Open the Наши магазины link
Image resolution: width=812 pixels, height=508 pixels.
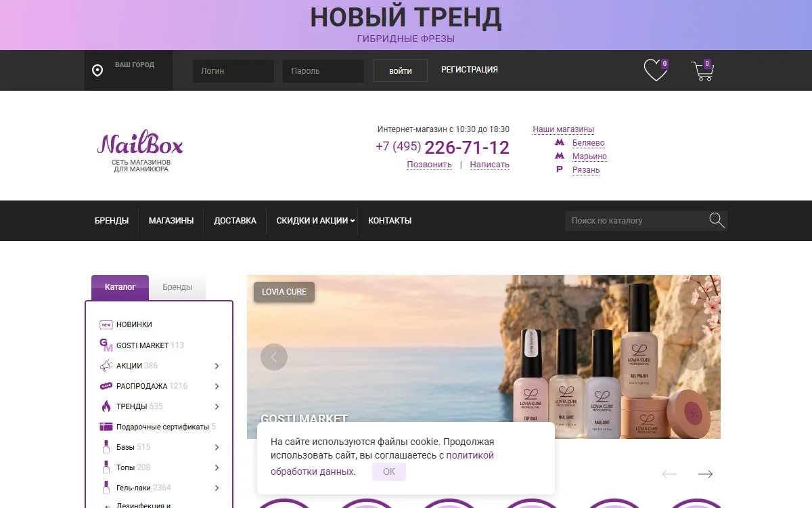[564, 129]
